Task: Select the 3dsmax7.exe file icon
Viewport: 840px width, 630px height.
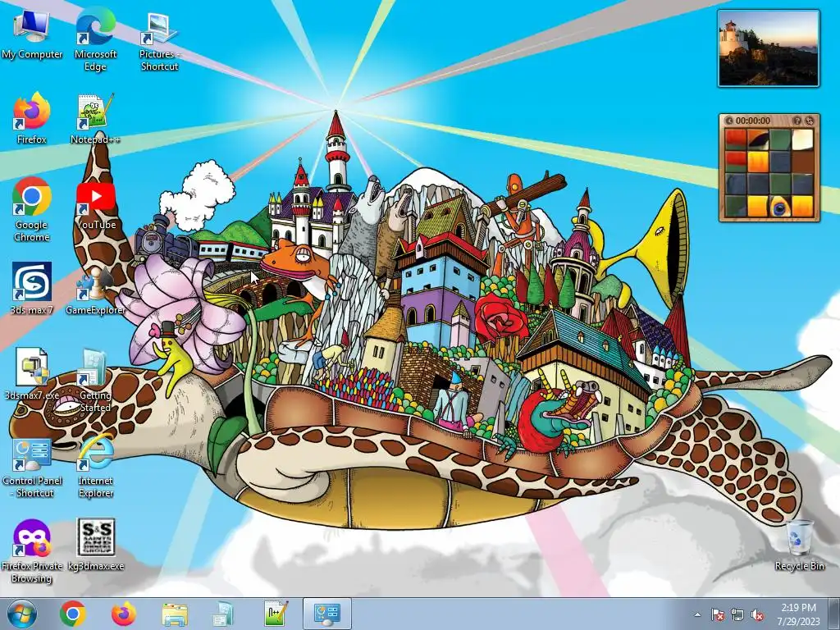Action: [32, 374]
